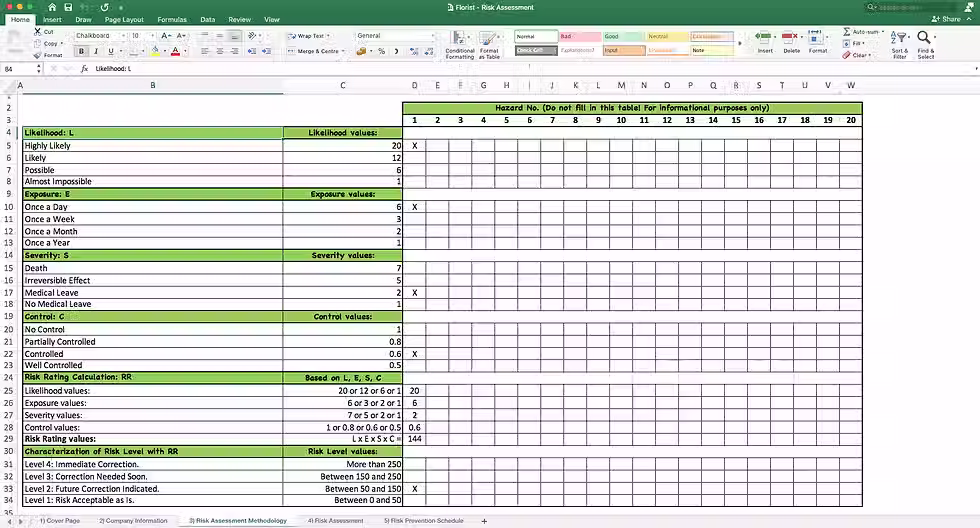Click the Delete cells icon

(791, 41)
